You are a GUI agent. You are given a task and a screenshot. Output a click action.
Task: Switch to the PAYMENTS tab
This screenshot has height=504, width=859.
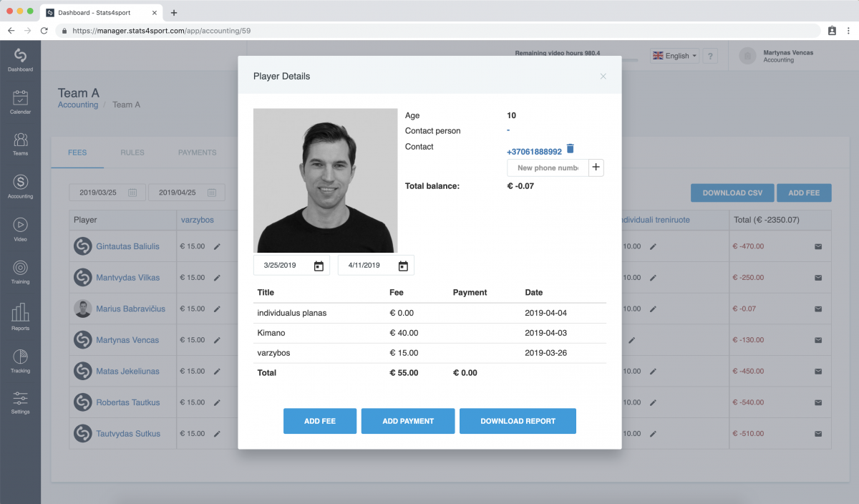point(198,152)
